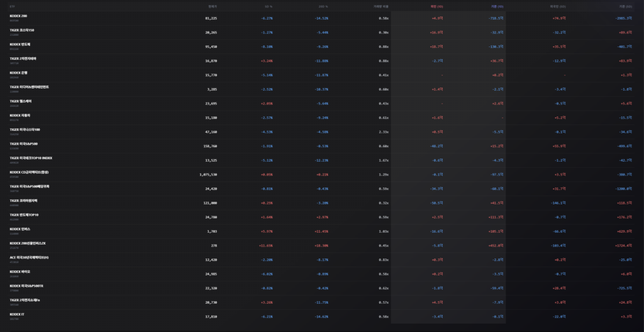
Task: Open TIGER 헬스케어 row
Action: pyautogui.click(x=21, y=101)
